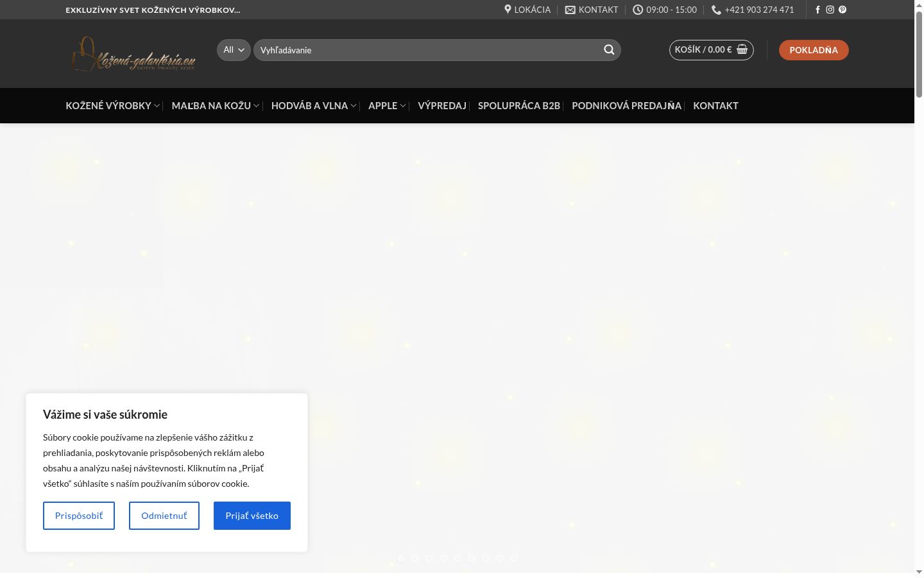Expand the Hodváb a vlna menu
The image size is (924, 578).
click(x=314, y=105)
